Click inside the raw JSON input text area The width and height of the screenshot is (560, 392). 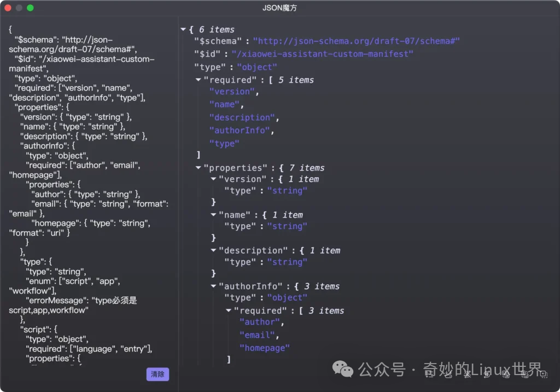[x=89, y=195]
